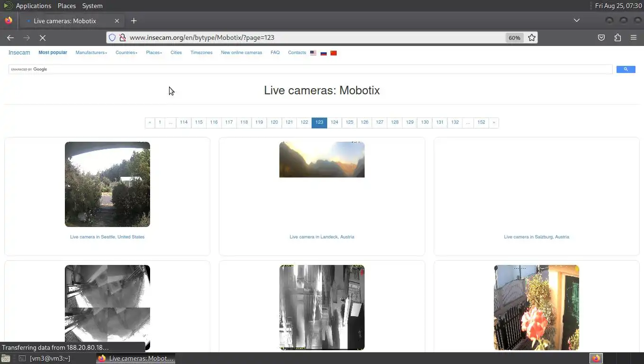Image resolution: width=644 pixels, height=364 pixels.
Task: Go to page 132
Action: [455, 122]
